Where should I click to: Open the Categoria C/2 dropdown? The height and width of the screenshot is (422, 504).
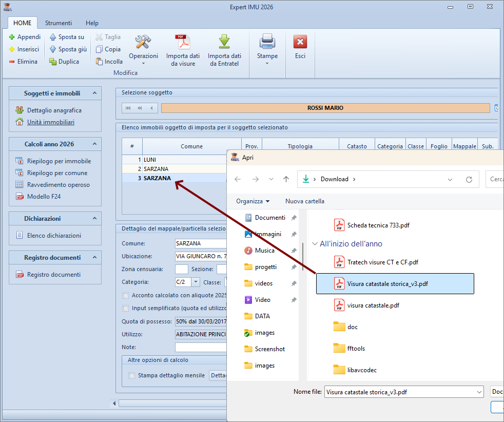[x=196, y=282]
